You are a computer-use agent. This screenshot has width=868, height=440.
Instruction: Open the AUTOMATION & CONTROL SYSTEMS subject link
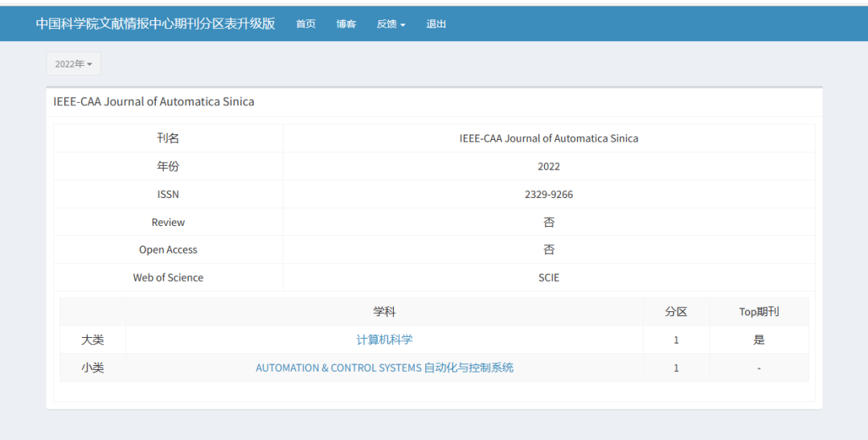pyautogui.click(x=384, y=368)
